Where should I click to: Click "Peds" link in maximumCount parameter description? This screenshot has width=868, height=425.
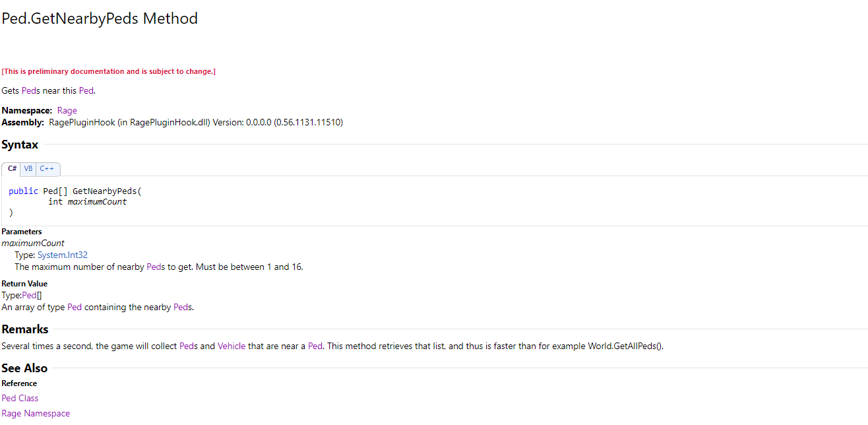pos(156,267)
